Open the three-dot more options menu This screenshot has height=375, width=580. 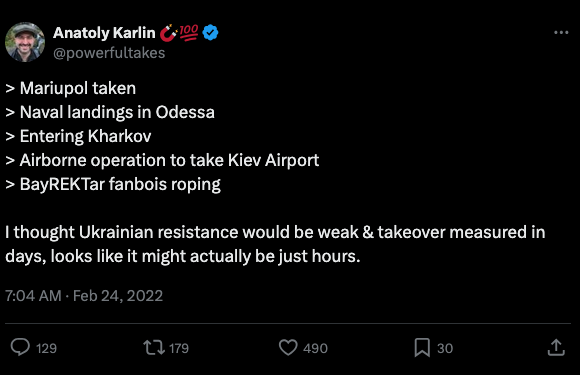point(561,33)
